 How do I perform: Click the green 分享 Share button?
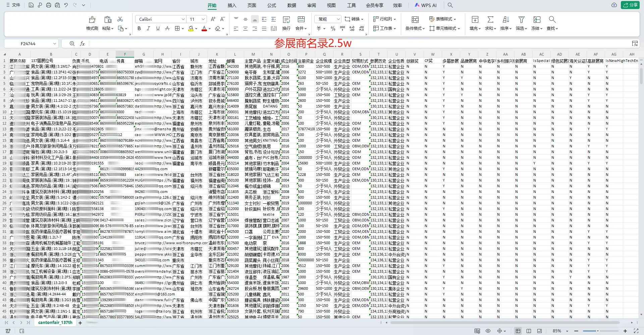(630, 5)
